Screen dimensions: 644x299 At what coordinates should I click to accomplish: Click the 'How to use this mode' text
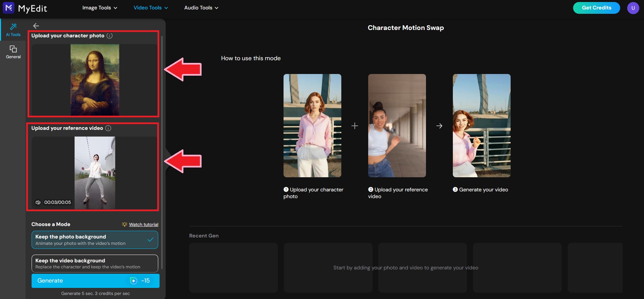point(251,58)
